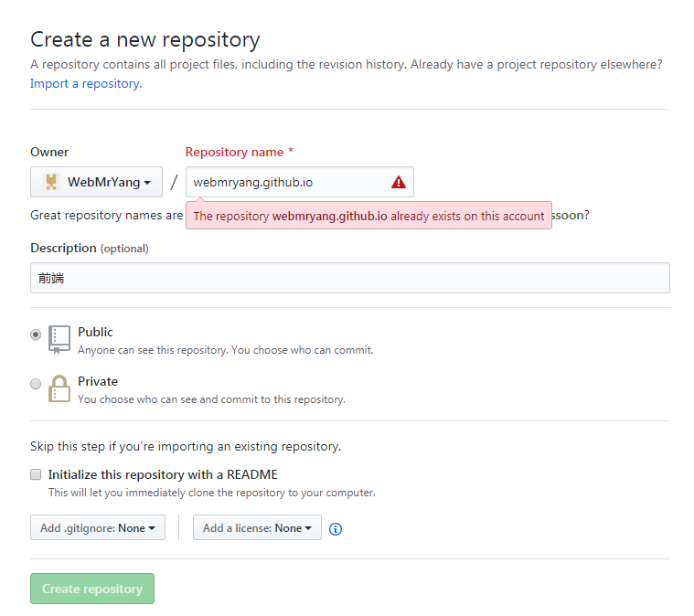The width and height of the screenshot is (694, 616).
Task: Click the red warning triangle icon
Action: pyautogui.click(x=398, y=182)
